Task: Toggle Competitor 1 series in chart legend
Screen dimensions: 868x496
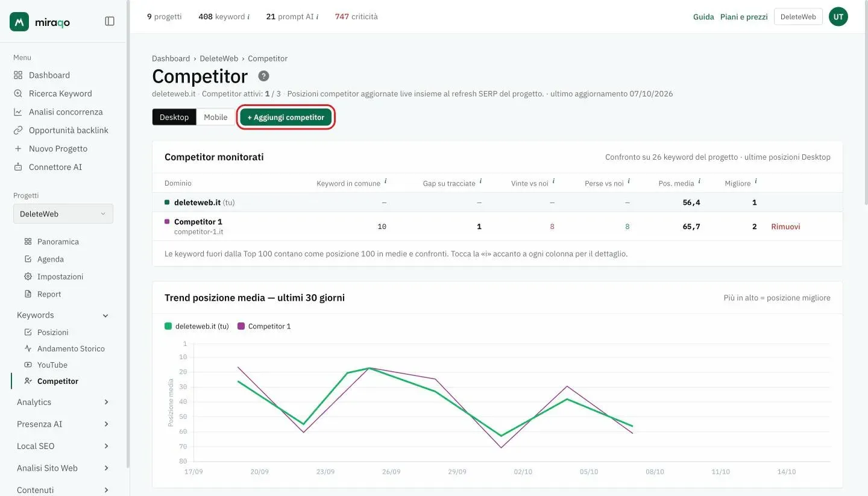Action: (x=264, y=326)
